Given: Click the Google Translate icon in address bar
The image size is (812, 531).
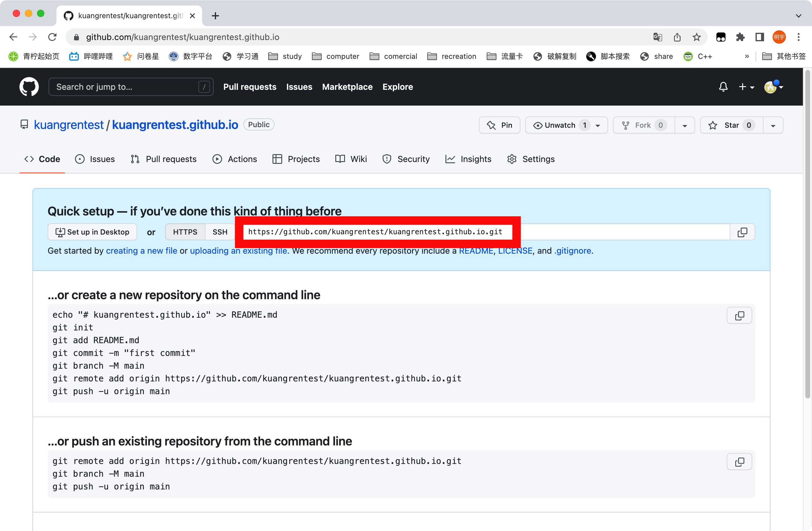Looking at the screenshot, I should pyautogui.click(x=658, y=37).
